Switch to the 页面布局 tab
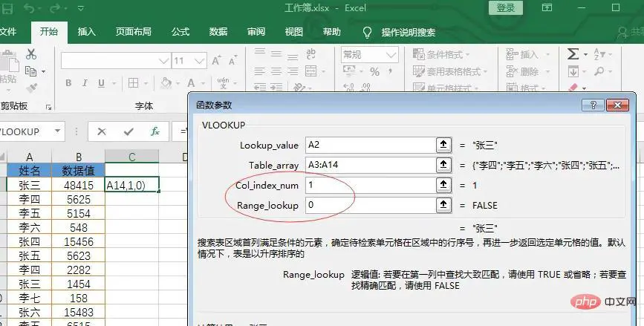Image resolution: width=644 pixels, height=326 pixels. [x=133, y=32]
